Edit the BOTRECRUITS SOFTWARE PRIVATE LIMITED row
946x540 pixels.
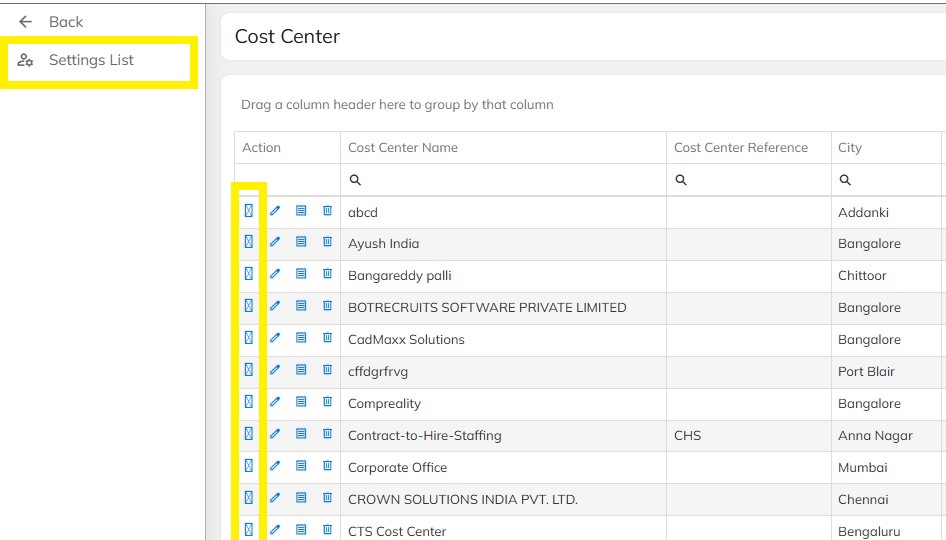click(x=275, y=307)
